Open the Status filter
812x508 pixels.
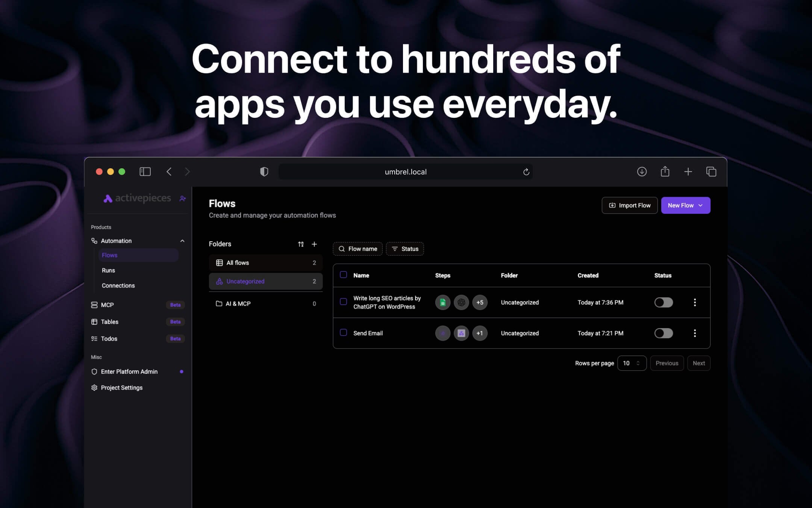pyautogui.click(x=405, y=249)
